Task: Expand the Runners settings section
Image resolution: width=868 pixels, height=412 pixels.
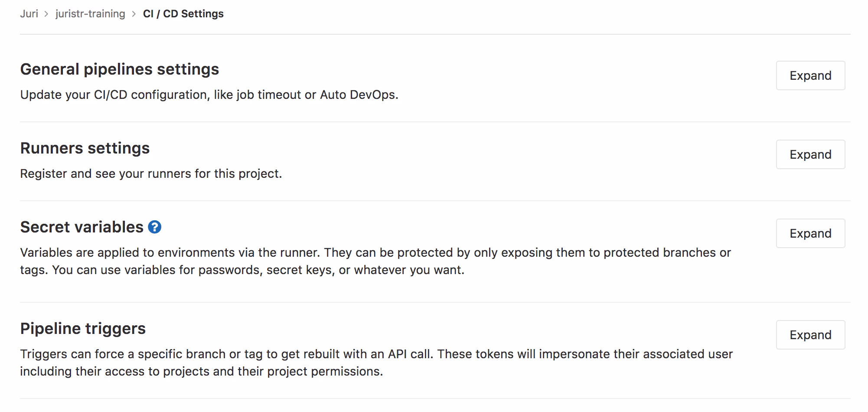Action: coord(810,154)
